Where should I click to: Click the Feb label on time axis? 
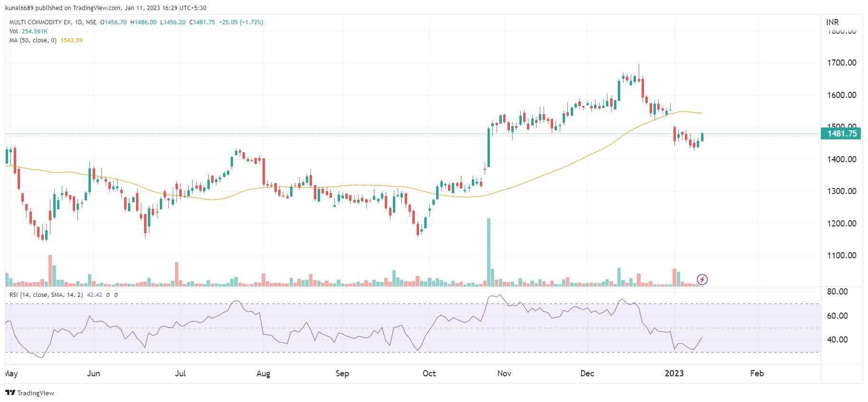[x=757, y=373]
